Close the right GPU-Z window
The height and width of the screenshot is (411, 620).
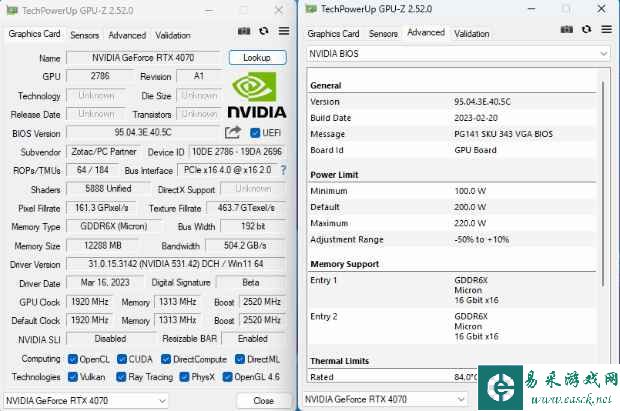(x=601, y=9)
